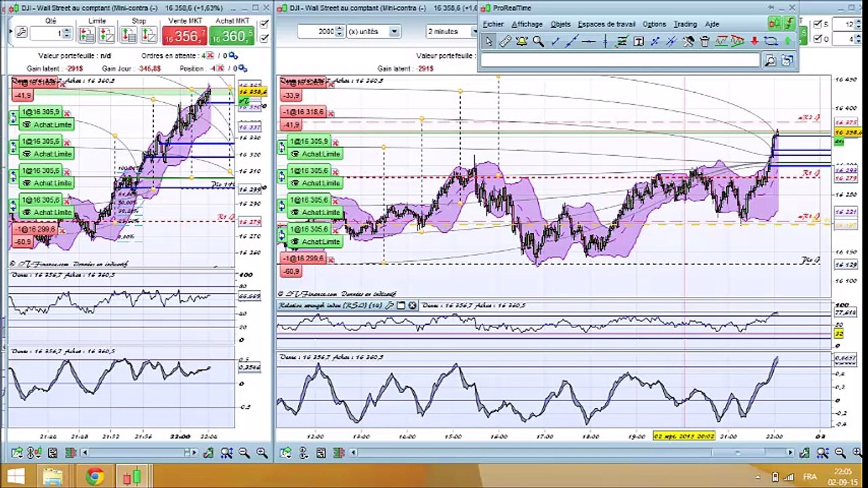Toggle the S checkbox at top right
Screen dimensions: 868x488
tap(817, 24)
